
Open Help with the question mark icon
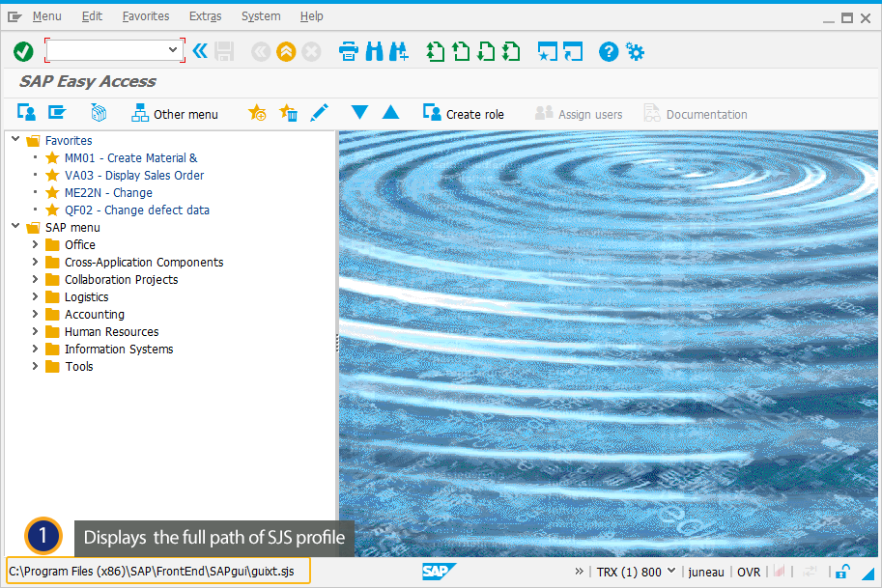coord(609,52)
